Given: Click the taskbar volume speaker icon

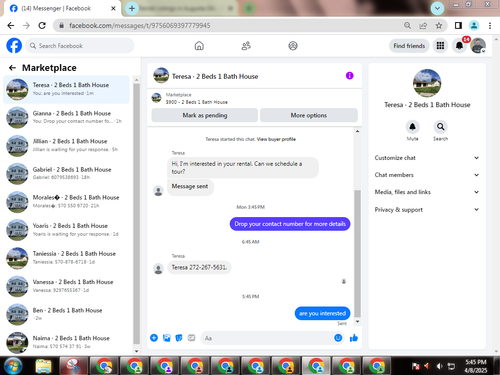Looking at the screenshot, I should tap(439, 366).
